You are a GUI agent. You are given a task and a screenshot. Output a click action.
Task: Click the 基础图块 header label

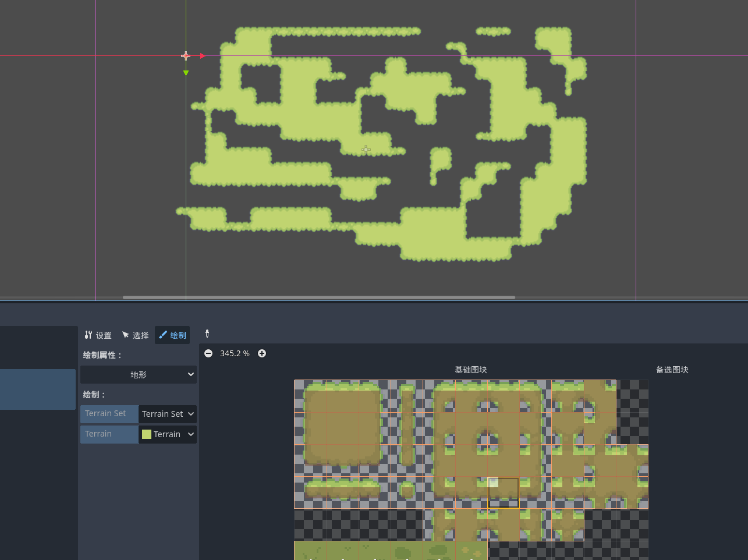pos(470,370)
